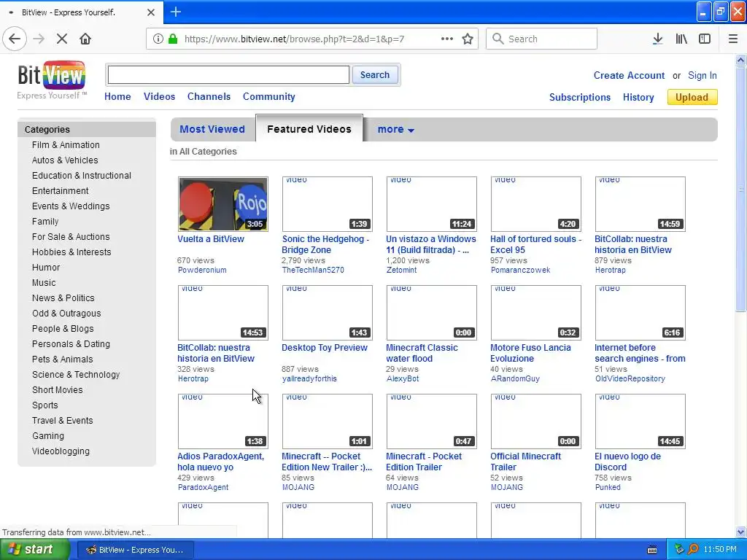
Task: Click the browser forward arrow
Action: pos(39,39)
